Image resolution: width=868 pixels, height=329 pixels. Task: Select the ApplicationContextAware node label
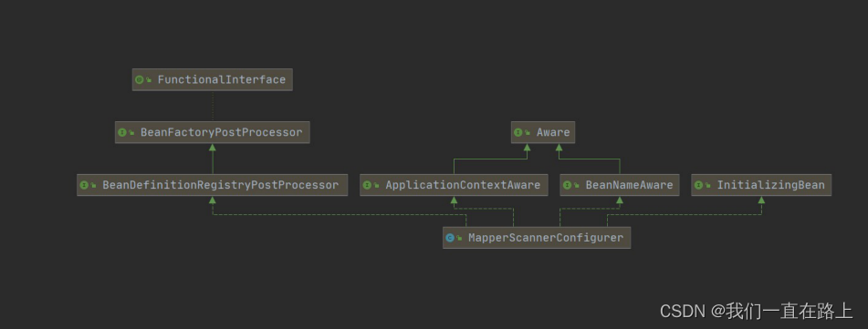point(463,185)
